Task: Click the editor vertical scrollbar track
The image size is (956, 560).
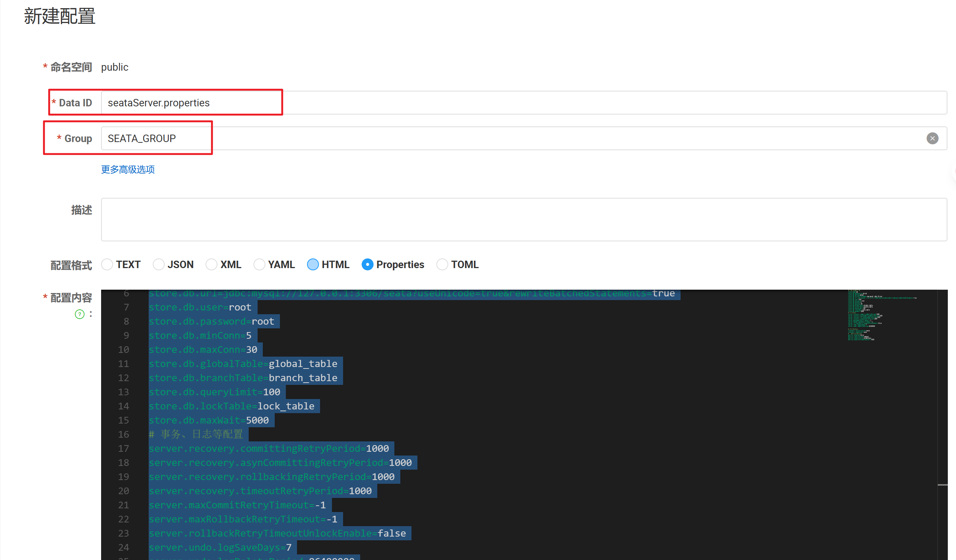Action: pos(942,417)
